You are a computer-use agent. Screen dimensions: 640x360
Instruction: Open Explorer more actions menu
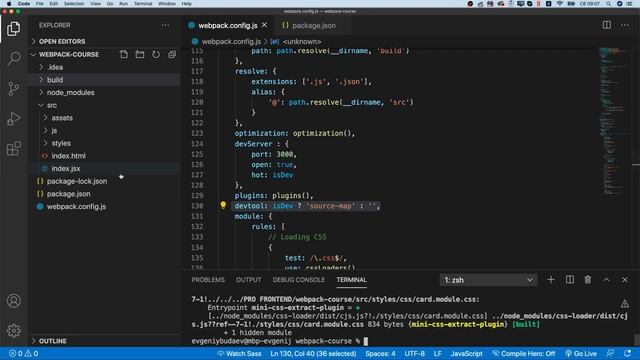tap(165, 25)
